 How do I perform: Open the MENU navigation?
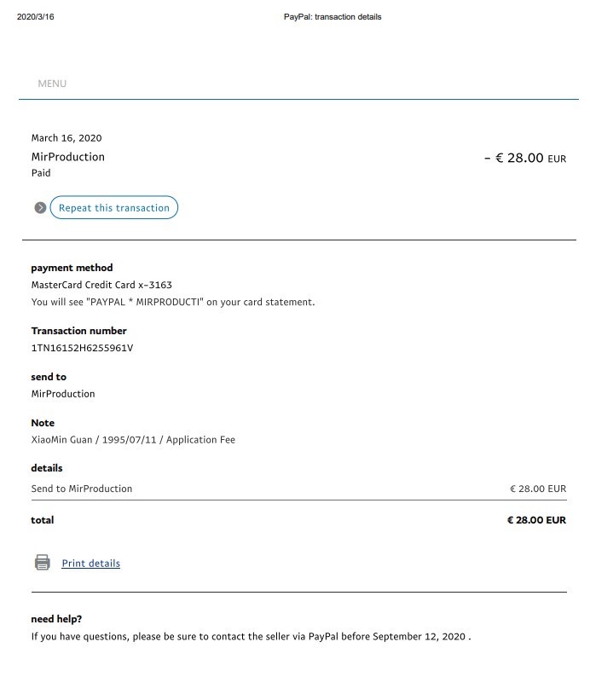52,84
